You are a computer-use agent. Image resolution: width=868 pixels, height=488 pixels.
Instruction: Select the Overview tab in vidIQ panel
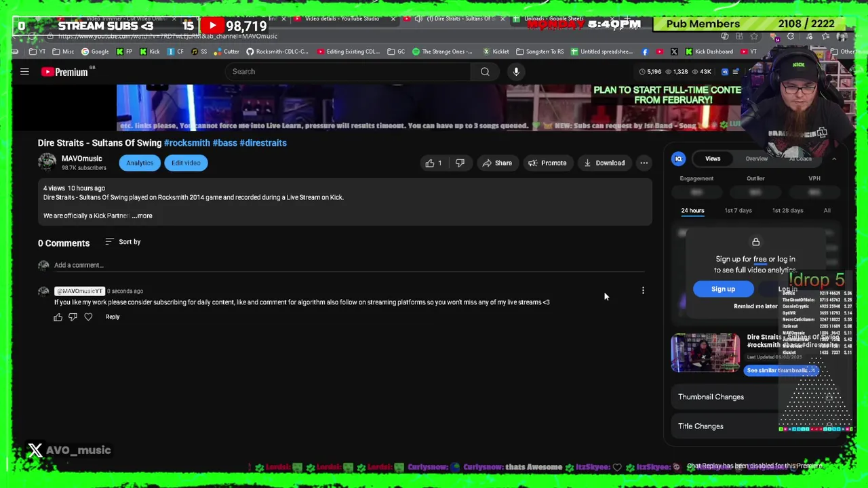pyautogui.click(x=757, y=159)
